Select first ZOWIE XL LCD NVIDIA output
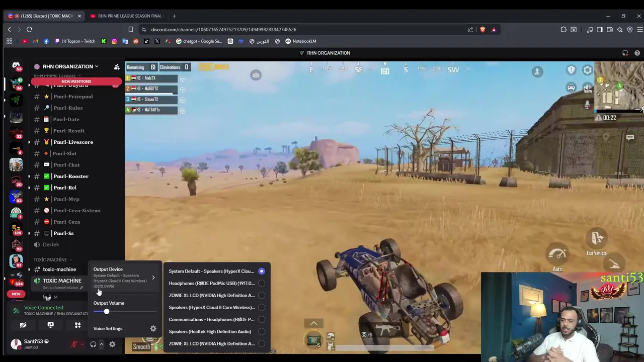The width and height of the screenshot is (644, 362). coord(217,296)
